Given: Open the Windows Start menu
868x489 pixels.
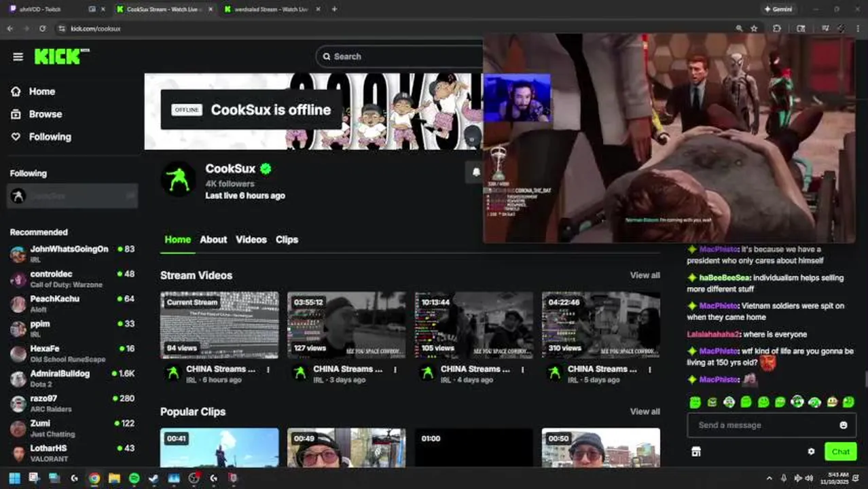Looking at the screenshot, I should click(x=14, y=478).
